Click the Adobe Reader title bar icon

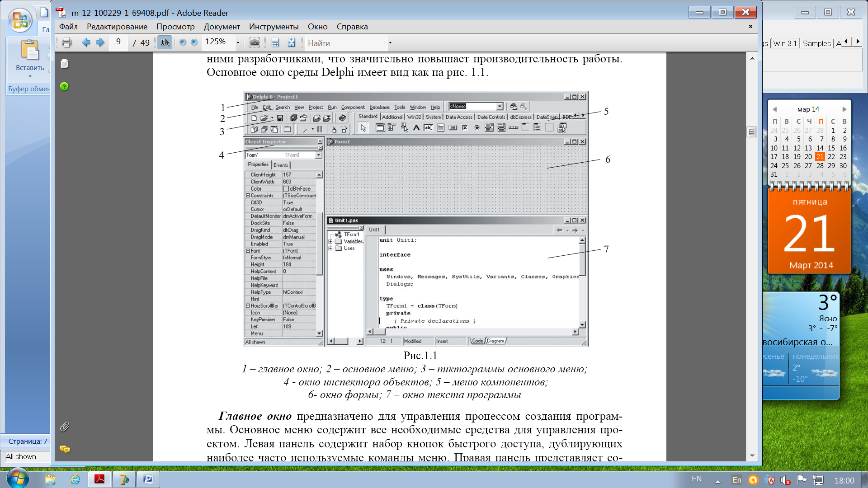tap(61, 12)
